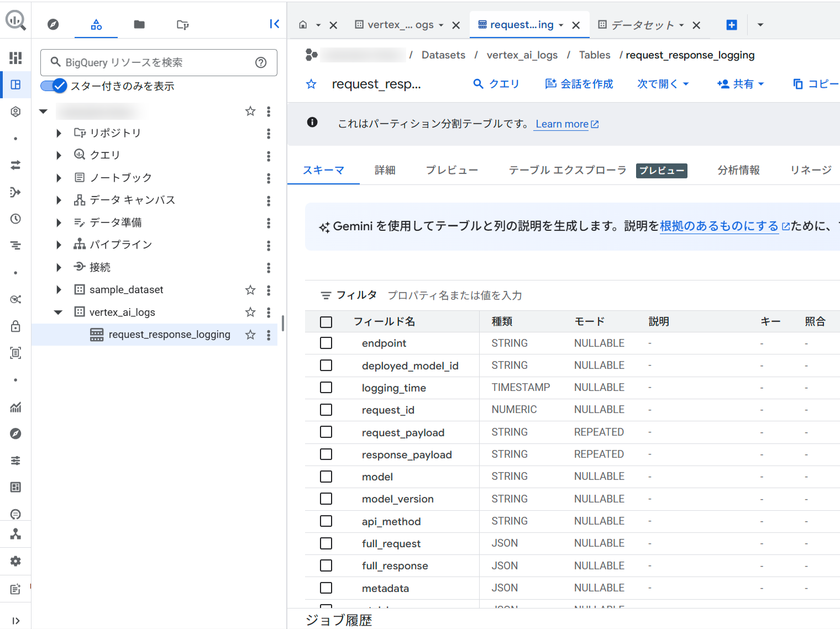840x629 pixels.
Task: Star the request_response_logging table in the tree
Action: (x=250, y=335)
